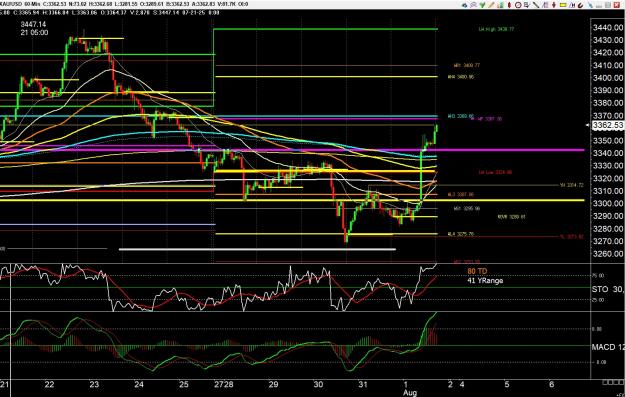Select the red down arrow marker tool
The width and height of the screenshot is (625, 397).
[554, 5]
